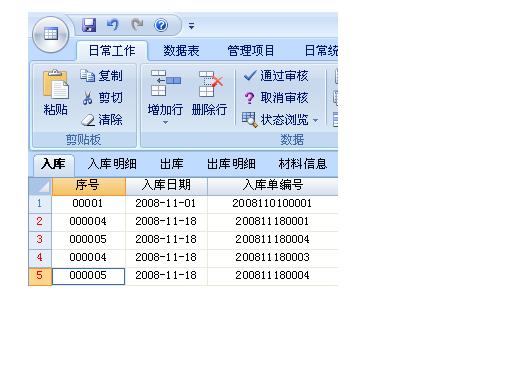Click the undo arrow icon
This screenshot has width=512, height=384.
point(112,25)
